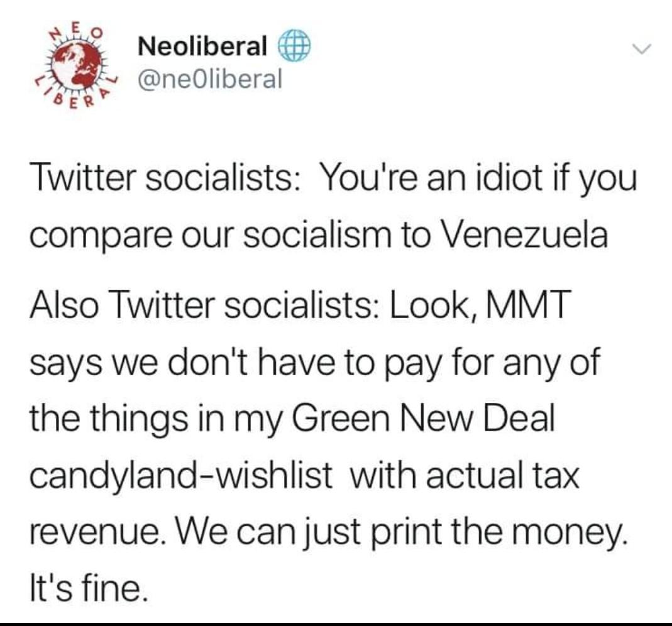Click the red world map in avatar logo

[x=76, y=67]
